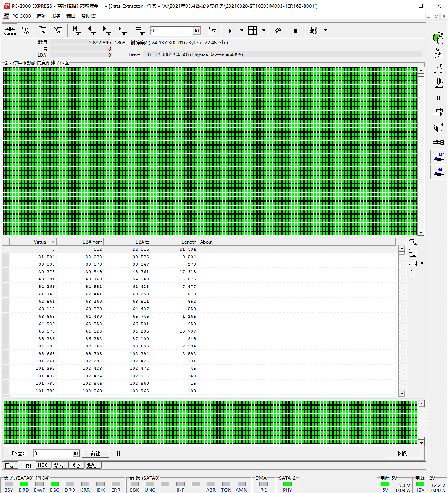Open the 服务 menu
The width and height of the screenshot is (448, 493).
(x=56, y=16)
